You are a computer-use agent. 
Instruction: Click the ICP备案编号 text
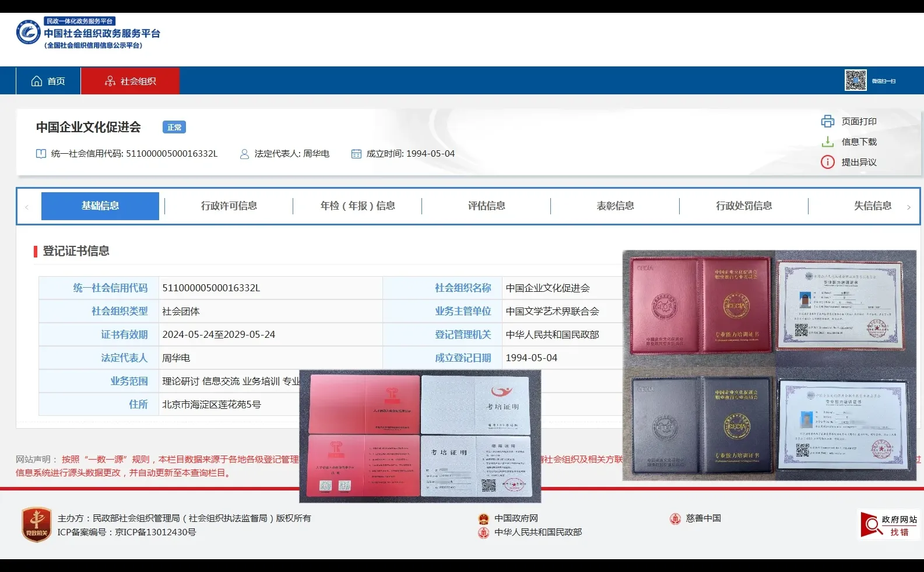point(127,532)
